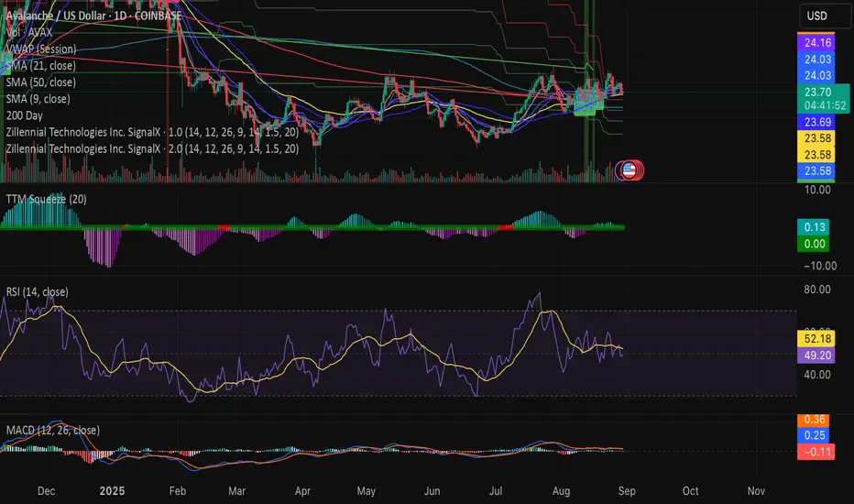Select the SignalX · 1.0 indicator legend
854x504 pixels.
[152, 132]
